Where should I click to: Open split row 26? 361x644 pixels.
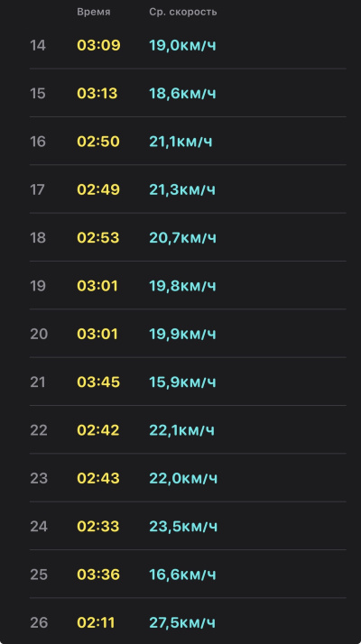(x=188, y=621)
